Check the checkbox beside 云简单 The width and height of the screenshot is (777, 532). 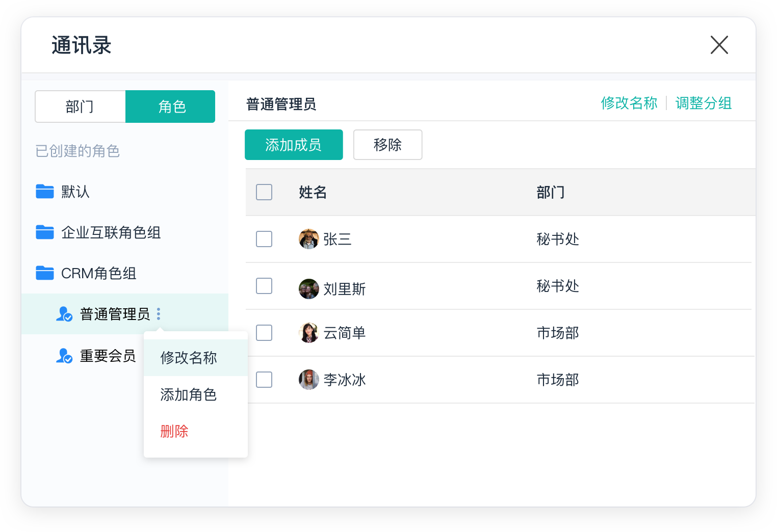[264, 333]
